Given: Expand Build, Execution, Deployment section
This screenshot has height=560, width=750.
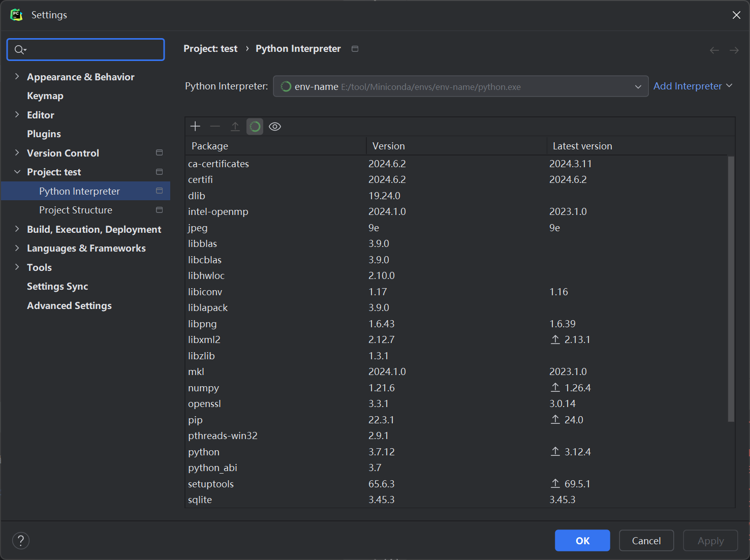Looking at the screenshot, I should pos(17,229).
